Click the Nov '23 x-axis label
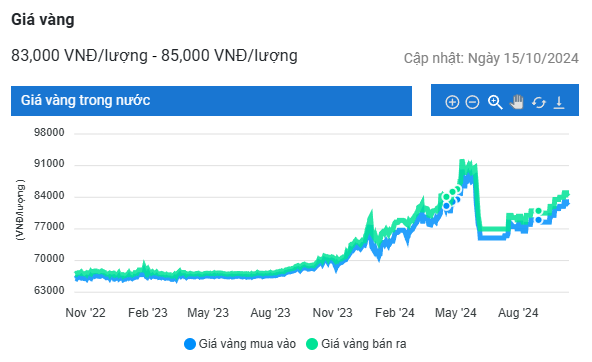Viewport: 592px width, 362px height. click(332, 313)
